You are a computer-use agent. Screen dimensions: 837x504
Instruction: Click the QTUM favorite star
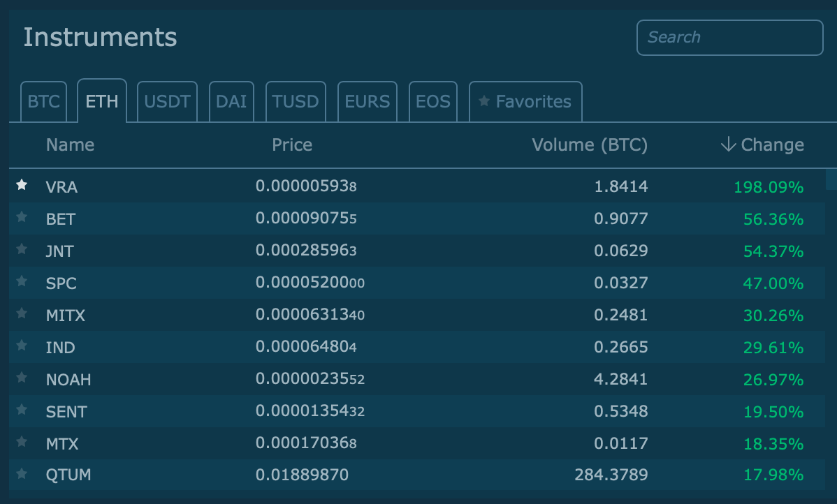(22, 474)
